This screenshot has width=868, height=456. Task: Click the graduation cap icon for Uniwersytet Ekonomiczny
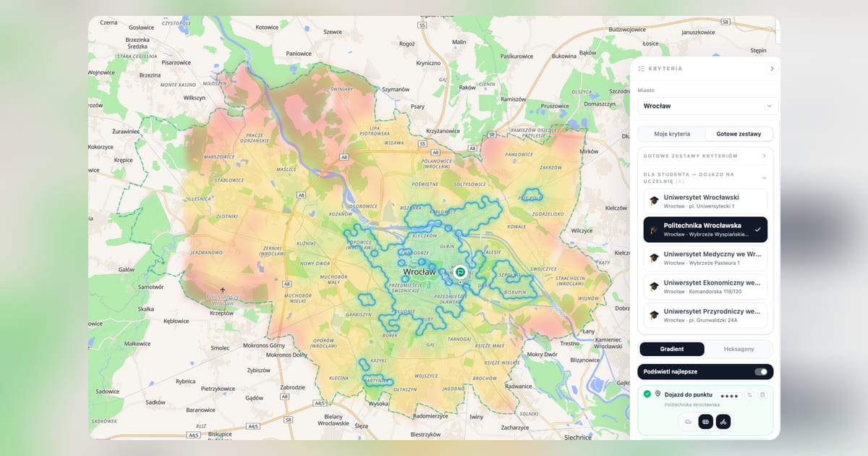pos(654,287)
